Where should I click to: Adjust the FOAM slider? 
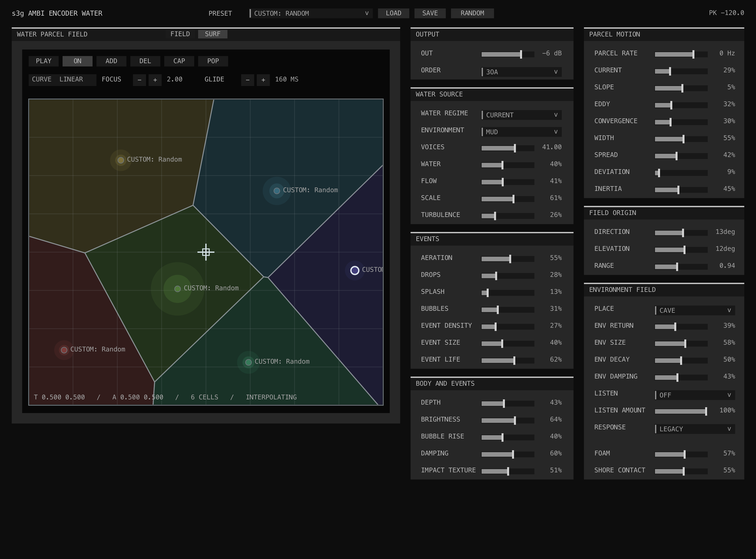(681, 454)
